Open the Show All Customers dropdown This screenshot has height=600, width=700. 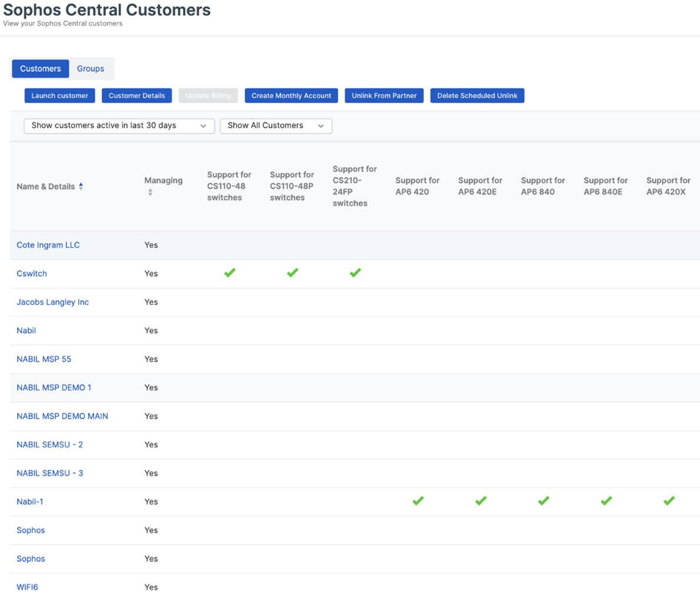click(x=275, y=126)
